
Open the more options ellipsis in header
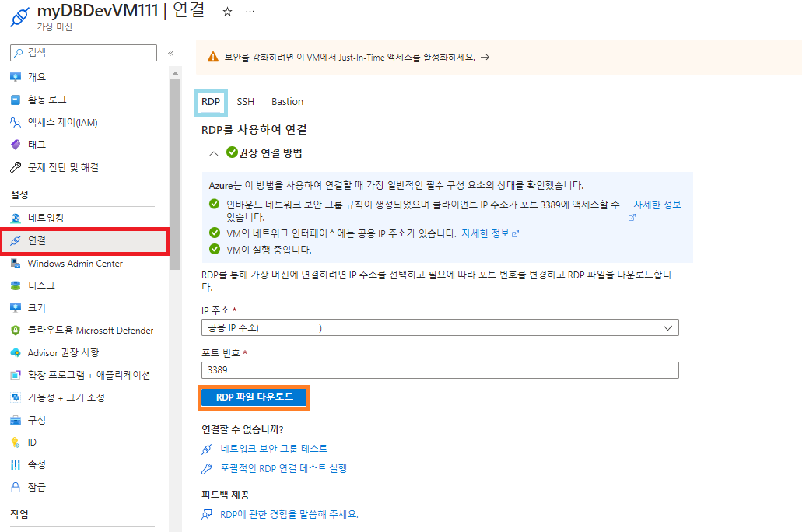(250, 11)
